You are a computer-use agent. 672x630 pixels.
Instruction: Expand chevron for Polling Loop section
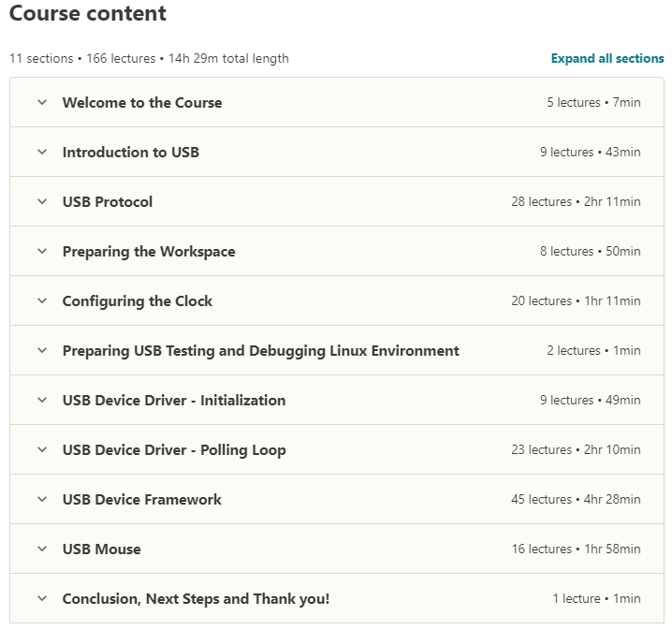42,449
